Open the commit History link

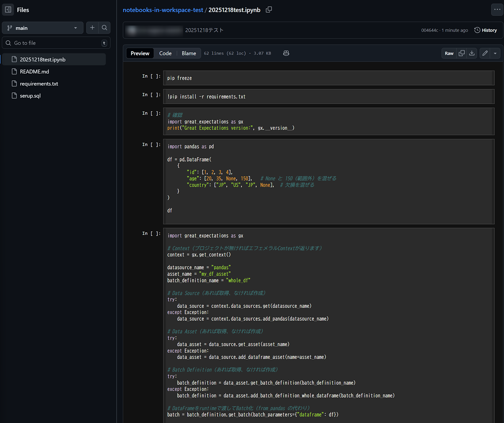(486, 30)
